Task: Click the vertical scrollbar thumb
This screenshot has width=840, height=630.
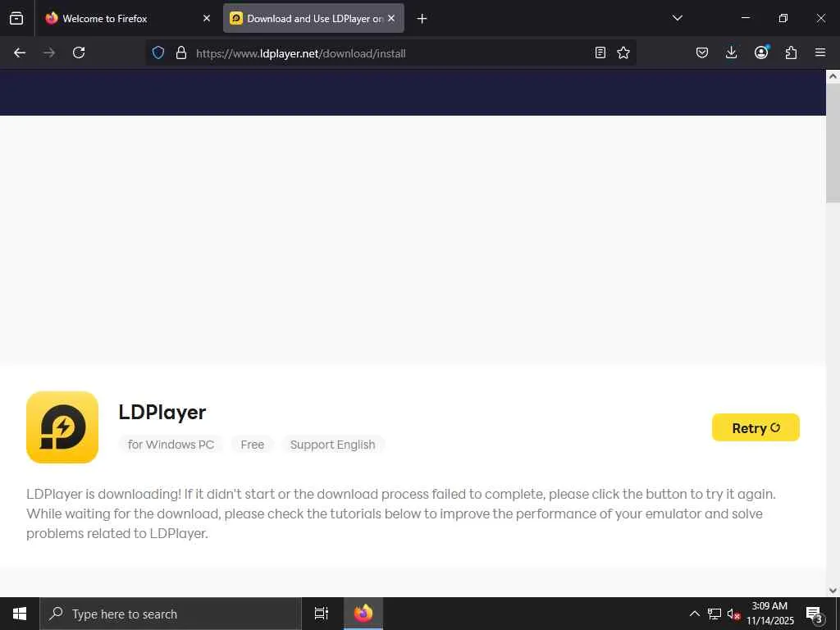Action: point(833,143)
